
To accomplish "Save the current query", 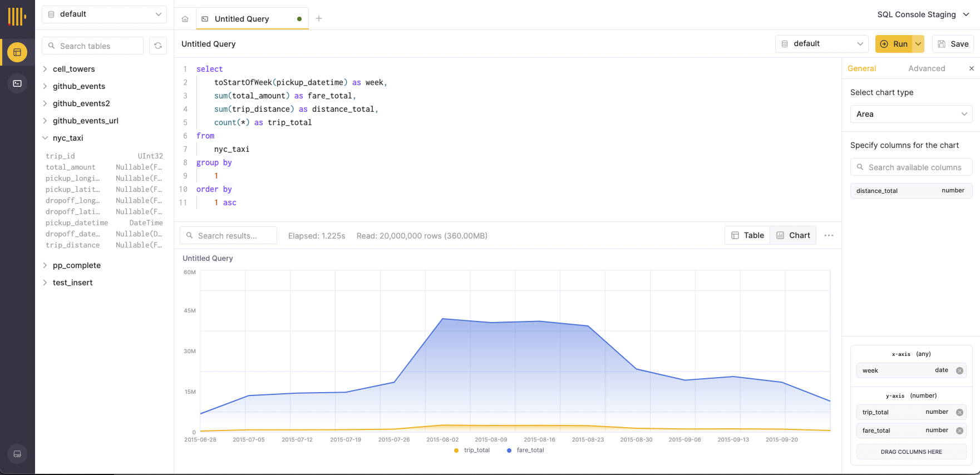I will tap(953, 44).
